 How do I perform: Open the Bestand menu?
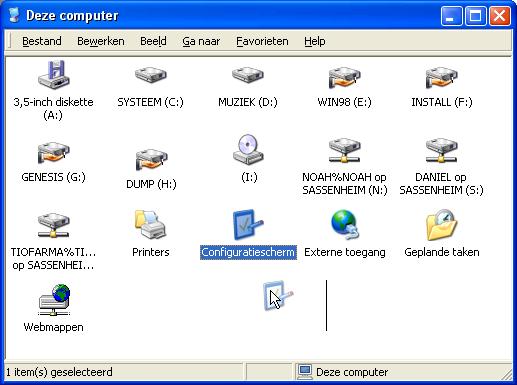coord(42,41)
